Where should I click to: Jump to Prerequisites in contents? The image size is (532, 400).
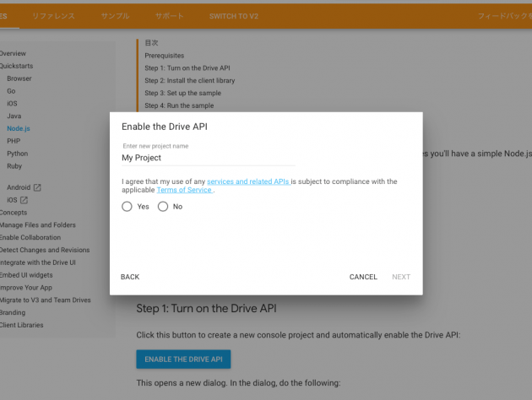164,56
